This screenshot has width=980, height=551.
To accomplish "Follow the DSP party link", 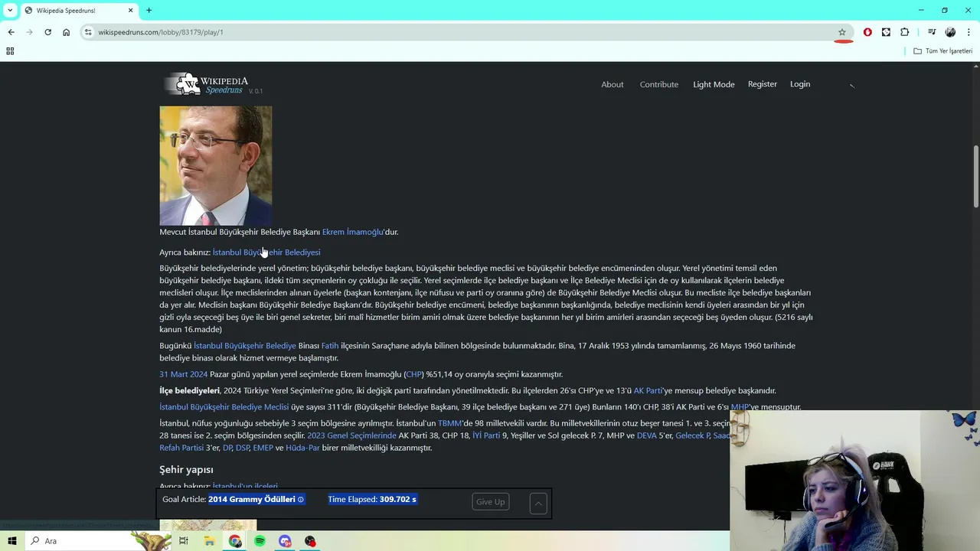I will click(x=242, y=448).
